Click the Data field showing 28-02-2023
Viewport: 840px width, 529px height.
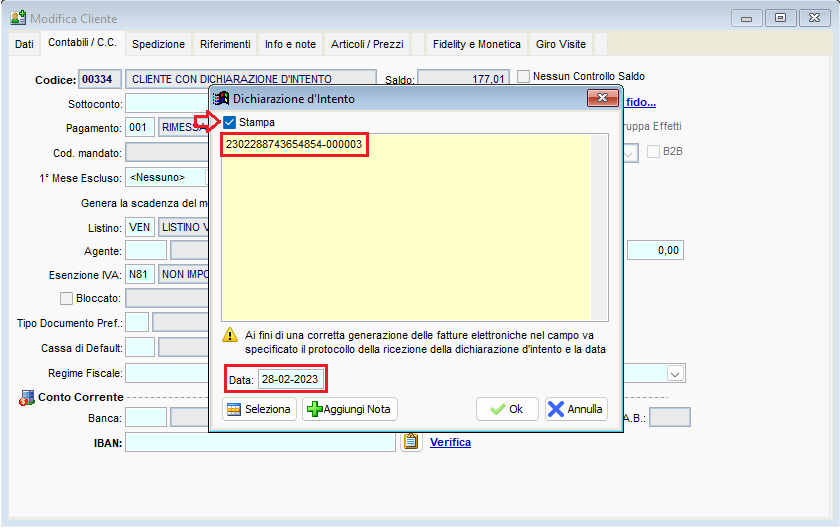(x=291, y=380)
